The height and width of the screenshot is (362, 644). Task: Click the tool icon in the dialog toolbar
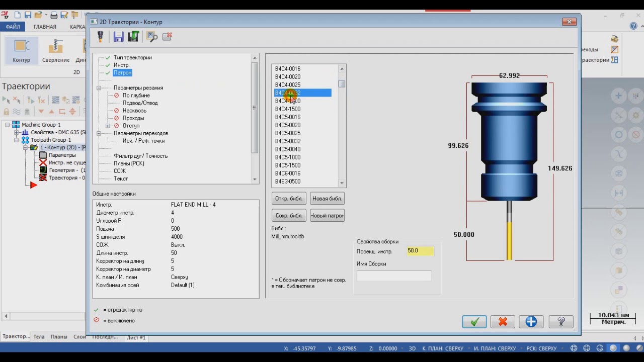(100, 36)
